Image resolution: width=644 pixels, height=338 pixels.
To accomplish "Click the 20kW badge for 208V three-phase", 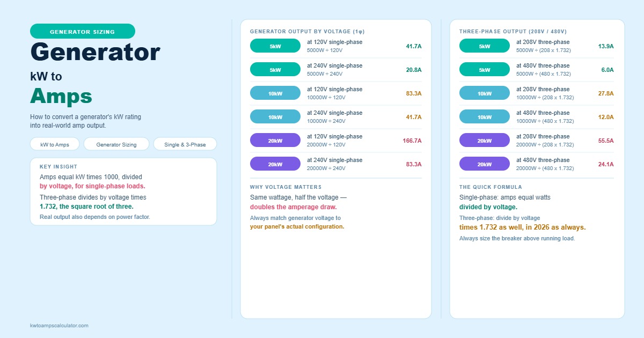I will 485,141.
